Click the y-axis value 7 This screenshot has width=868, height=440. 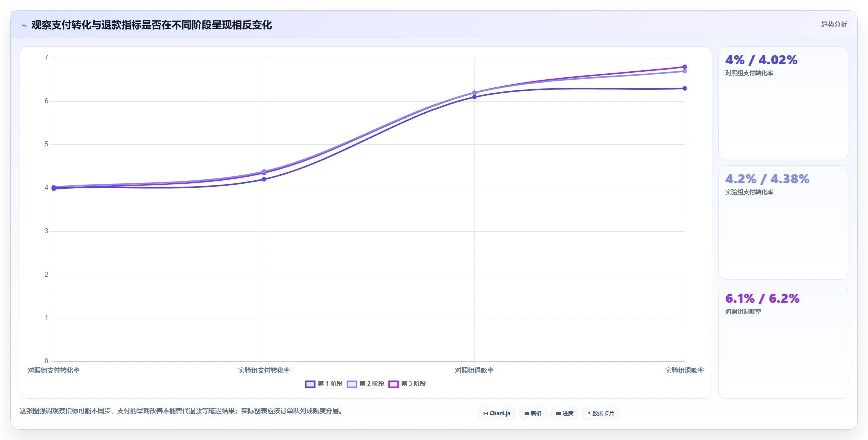[x=46, y=58]
